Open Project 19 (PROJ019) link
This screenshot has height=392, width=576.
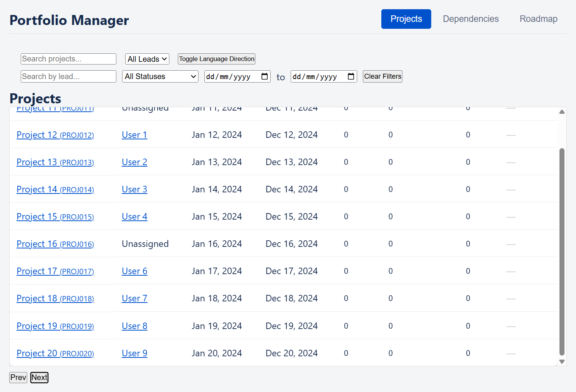[x=55, y=326]
